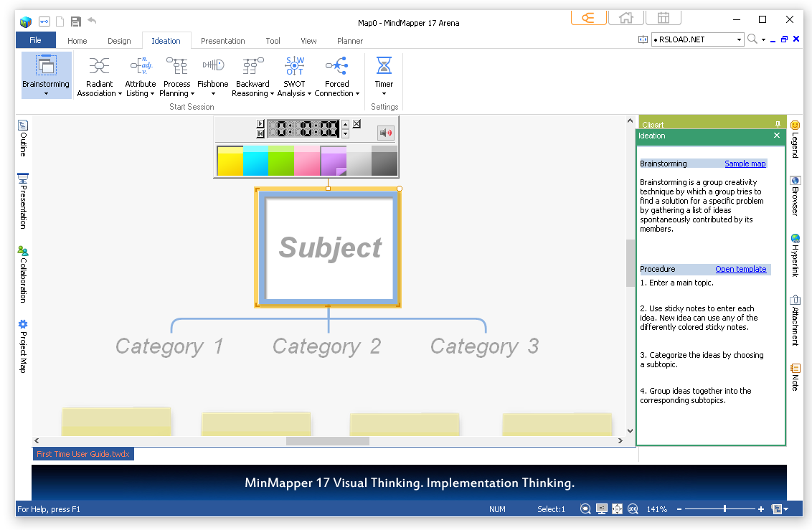Screen dimensions: 812x530
Task: Pick the yellow sticky note color
Action: pyautogui.click(x=230, y=161)
